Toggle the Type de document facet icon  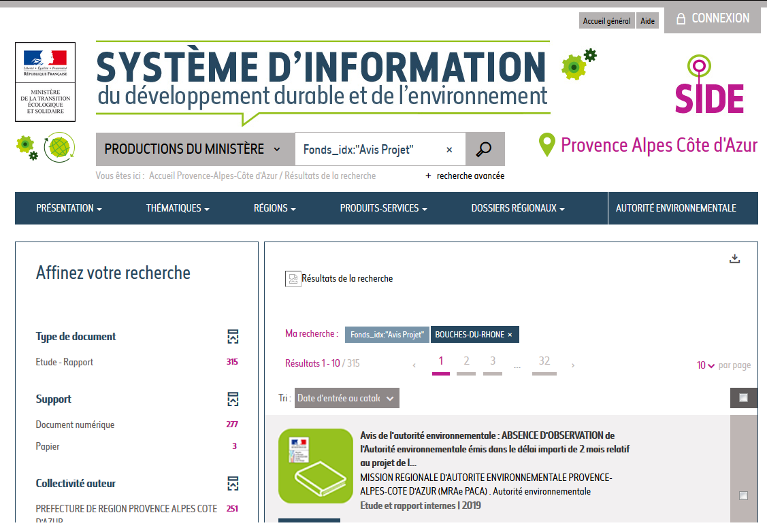point(233,336)
